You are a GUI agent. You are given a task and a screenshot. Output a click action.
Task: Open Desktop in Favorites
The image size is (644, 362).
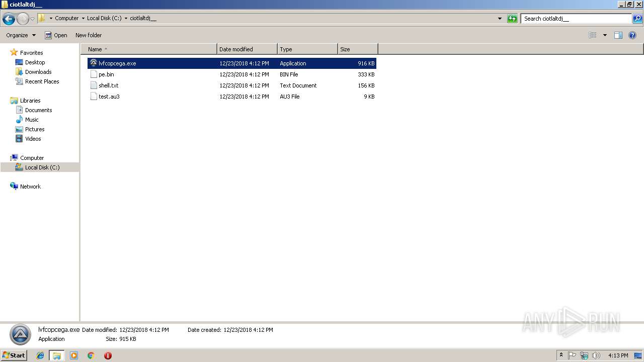(35, 62)
